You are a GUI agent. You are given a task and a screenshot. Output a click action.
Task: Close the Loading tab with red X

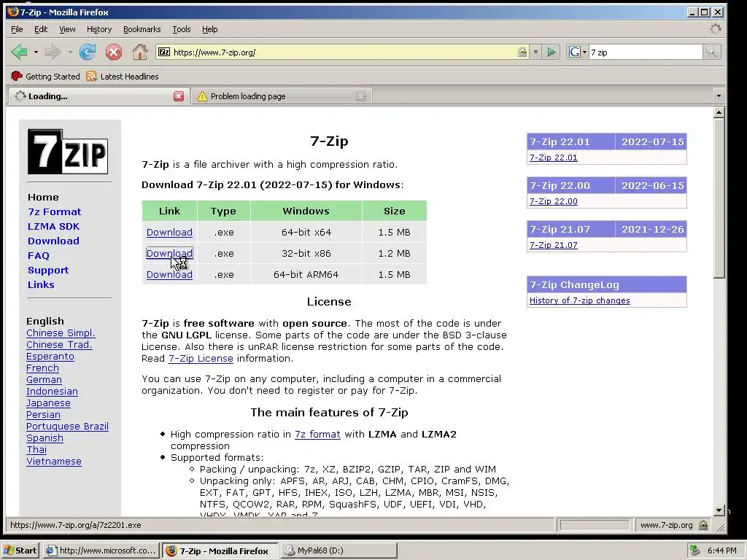point(179,96)
